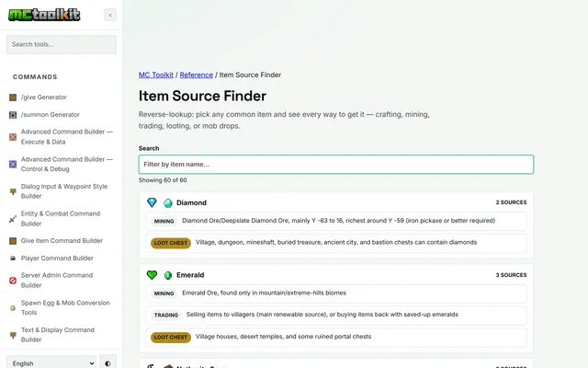Follow the Reference breadcrumb link
This screenshot has height=368, width=588.
pyautogui.click(x=196, y=75)
